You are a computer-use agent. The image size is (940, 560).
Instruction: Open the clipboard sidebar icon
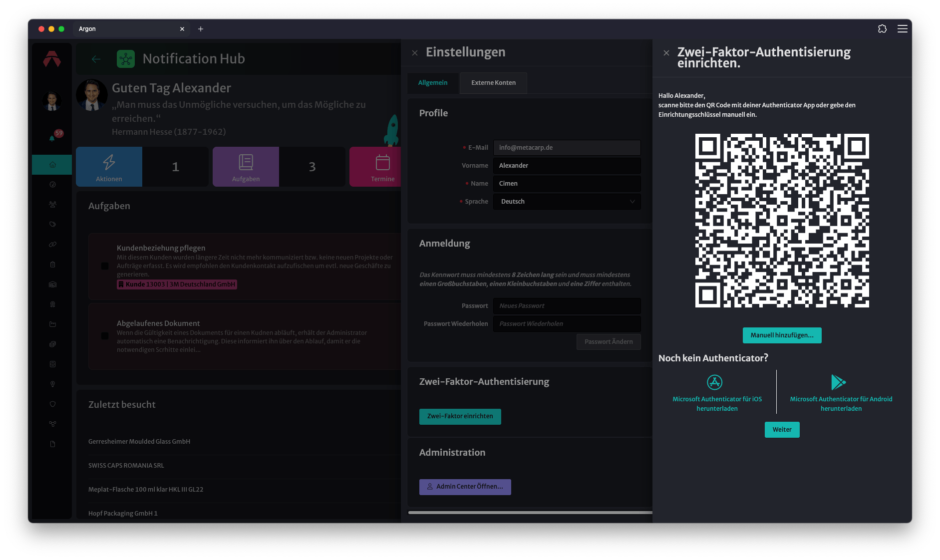tap(52, 265)
